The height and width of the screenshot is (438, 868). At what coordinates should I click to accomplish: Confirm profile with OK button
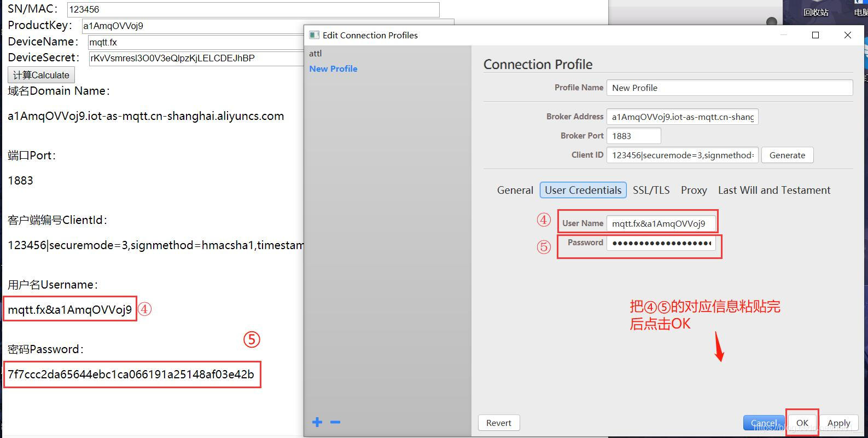click(x=802, y=423)
